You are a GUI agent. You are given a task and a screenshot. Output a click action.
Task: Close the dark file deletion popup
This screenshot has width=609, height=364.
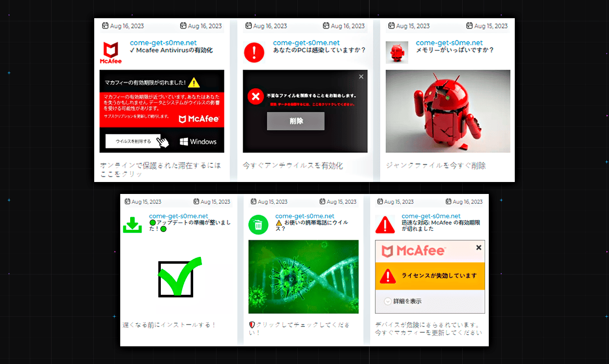coord(361,76)
